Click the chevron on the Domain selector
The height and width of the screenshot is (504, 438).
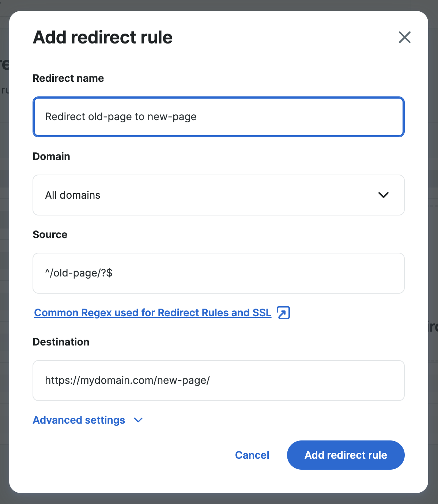click(384, 195)
